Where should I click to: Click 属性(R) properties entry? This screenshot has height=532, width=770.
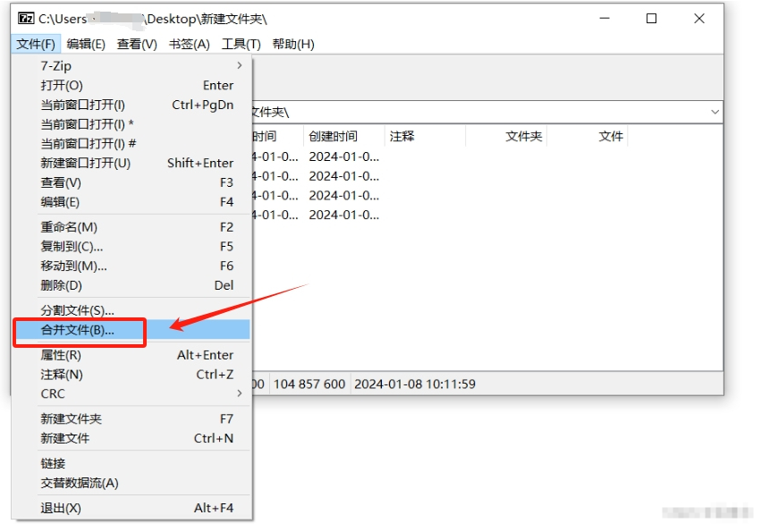(x=61, y=355)
